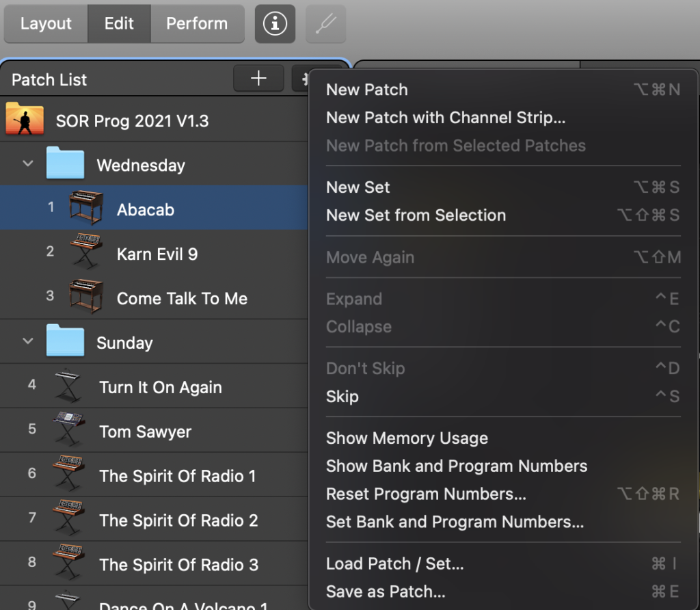This screenshot has height=610, width=700.
Task: Select the Turn It On Again patch name
Action: (x=160, y=387)
